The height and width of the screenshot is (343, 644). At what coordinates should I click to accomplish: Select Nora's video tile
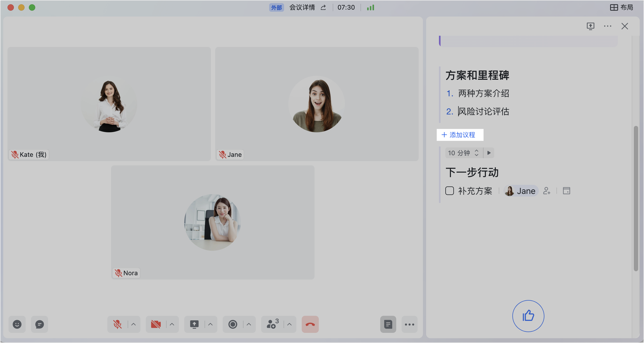coord(213,222)
